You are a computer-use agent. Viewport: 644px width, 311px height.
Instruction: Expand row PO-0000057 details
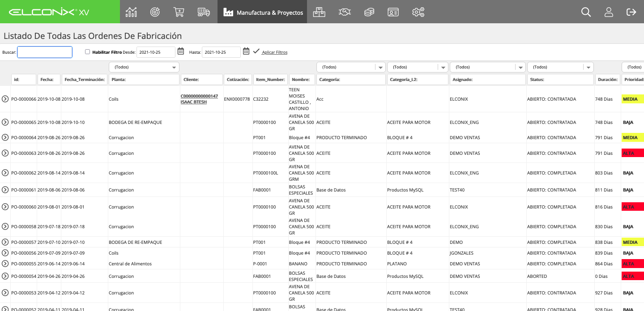click(x=5, y=242)
